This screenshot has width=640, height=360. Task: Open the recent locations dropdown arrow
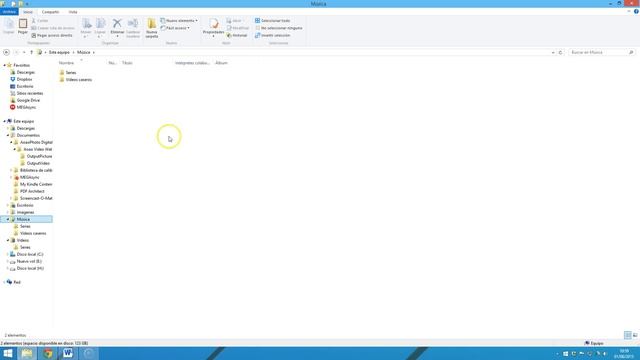point(24,52)
